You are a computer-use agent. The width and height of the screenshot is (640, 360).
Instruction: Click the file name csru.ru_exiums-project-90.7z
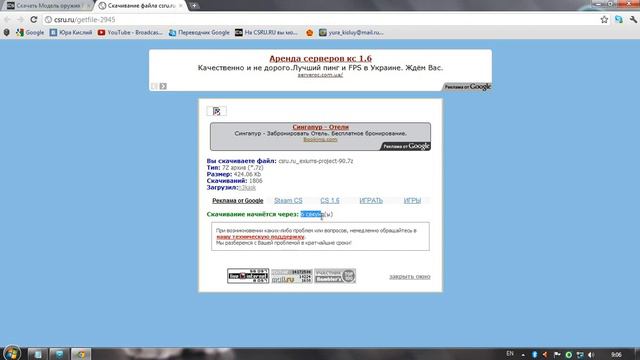click(316, 161)
